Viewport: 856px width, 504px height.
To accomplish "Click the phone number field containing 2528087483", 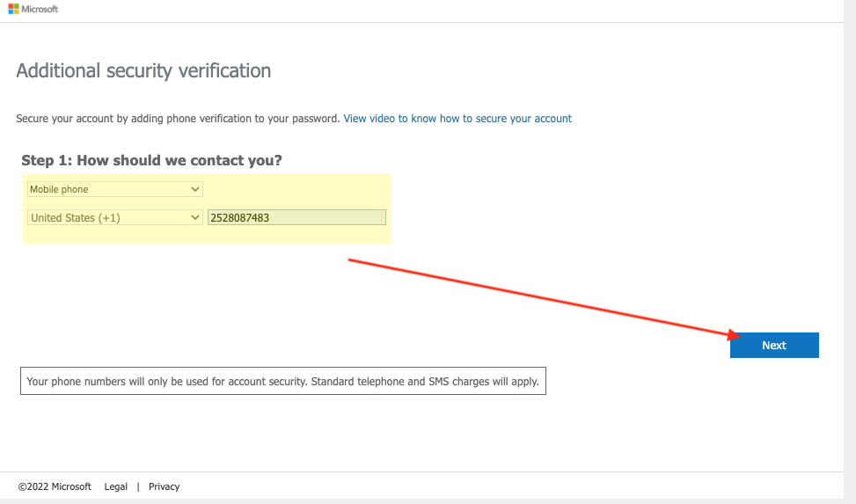I will 296,218.
